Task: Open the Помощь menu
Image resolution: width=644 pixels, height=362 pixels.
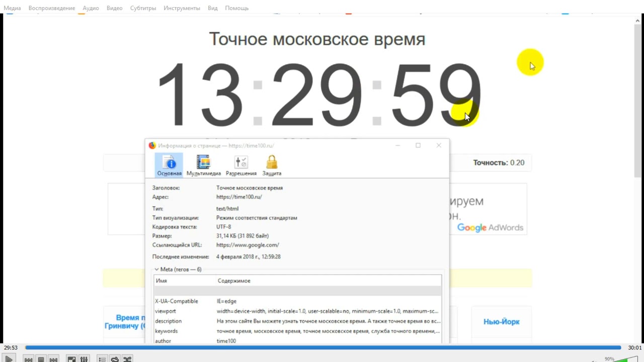Action: pos(236,8)
